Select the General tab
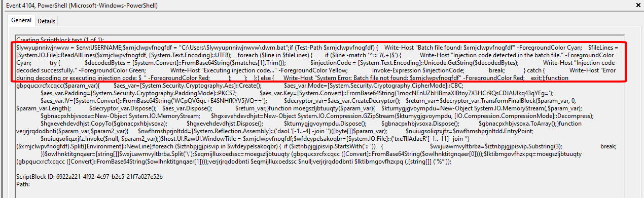Screen dimensions: 644x198 [x=21, y=21]
